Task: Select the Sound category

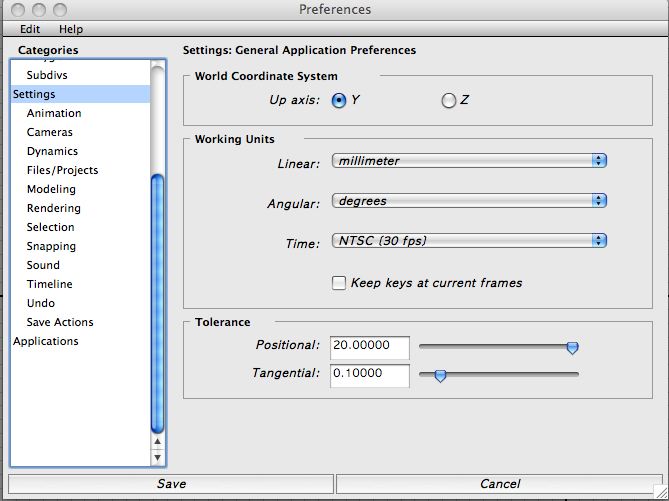Action: [80, 265]
